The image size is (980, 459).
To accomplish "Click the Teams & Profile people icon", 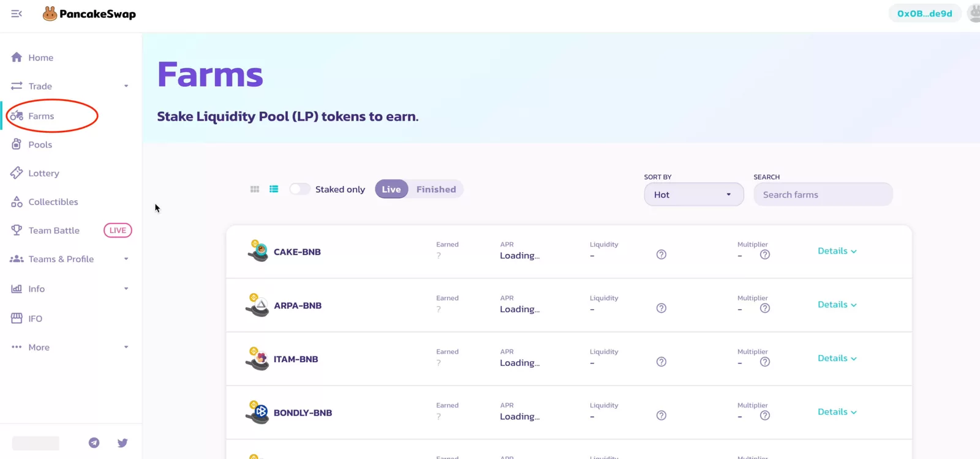I will tap(17, 259).
